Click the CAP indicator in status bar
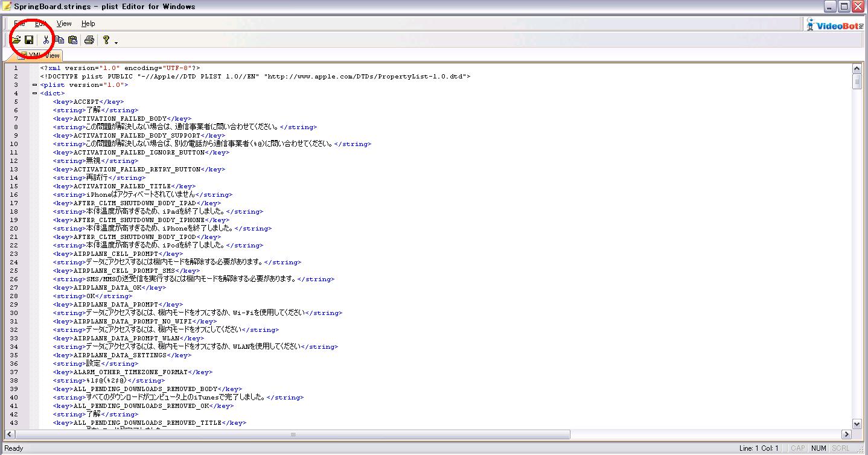Viewport: 868px width, 455px height. (x=798, y=448)
